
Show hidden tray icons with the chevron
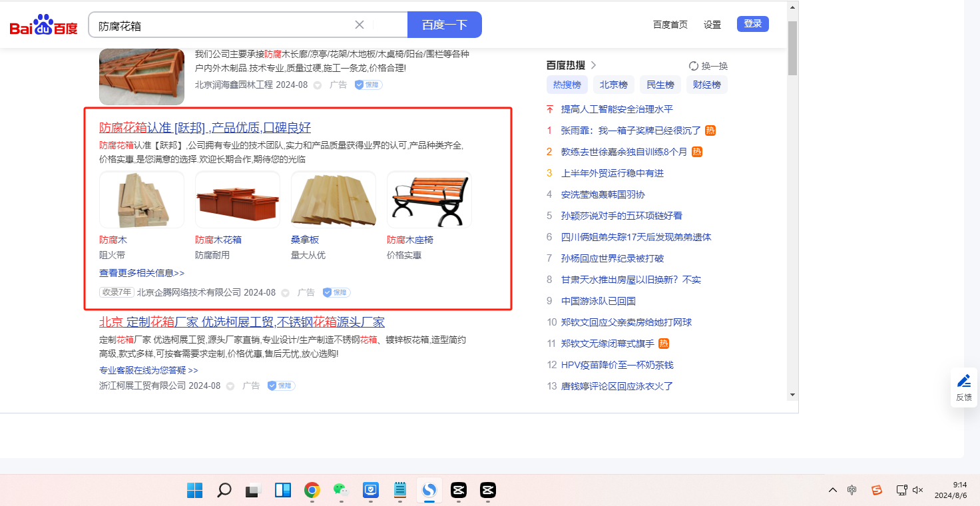(833, 490)
